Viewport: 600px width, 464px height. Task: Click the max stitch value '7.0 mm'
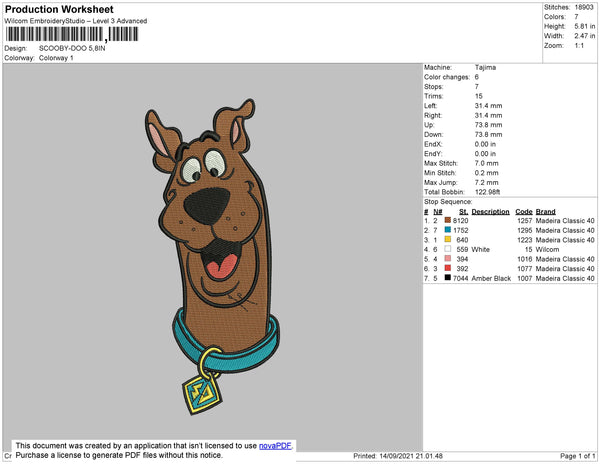[486, 163]
